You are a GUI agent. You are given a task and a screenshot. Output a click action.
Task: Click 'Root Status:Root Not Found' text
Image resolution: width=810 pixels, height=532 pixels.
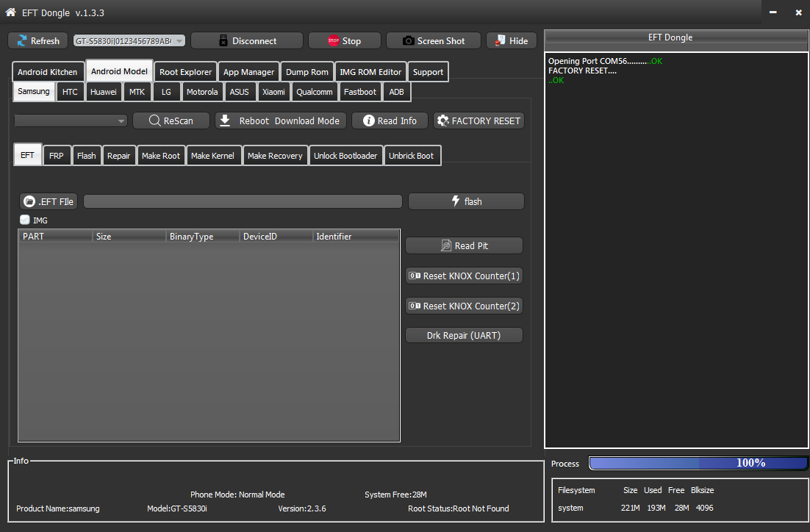[458, 508]
